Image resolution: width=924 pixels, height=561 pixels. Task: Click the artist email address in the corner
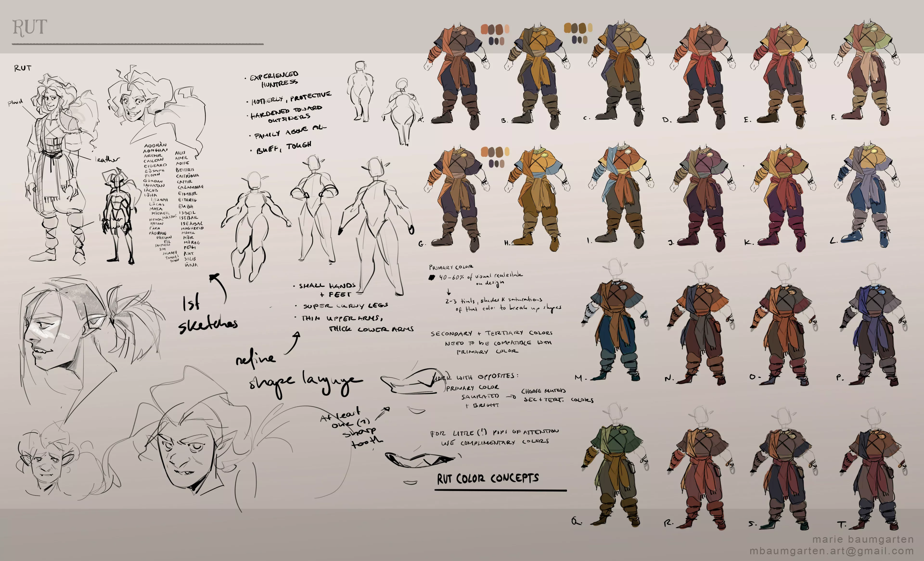831,551
